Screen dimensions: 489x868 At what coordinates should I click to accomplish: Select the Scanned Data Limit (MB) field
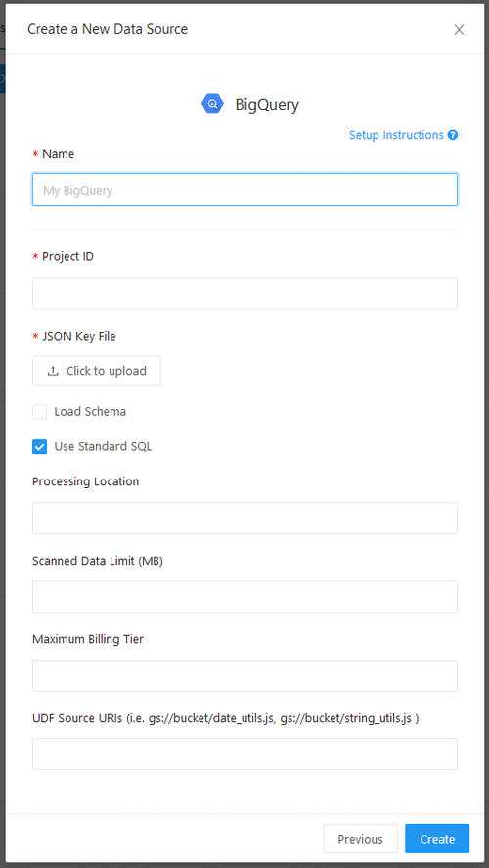tap(245, 597)
